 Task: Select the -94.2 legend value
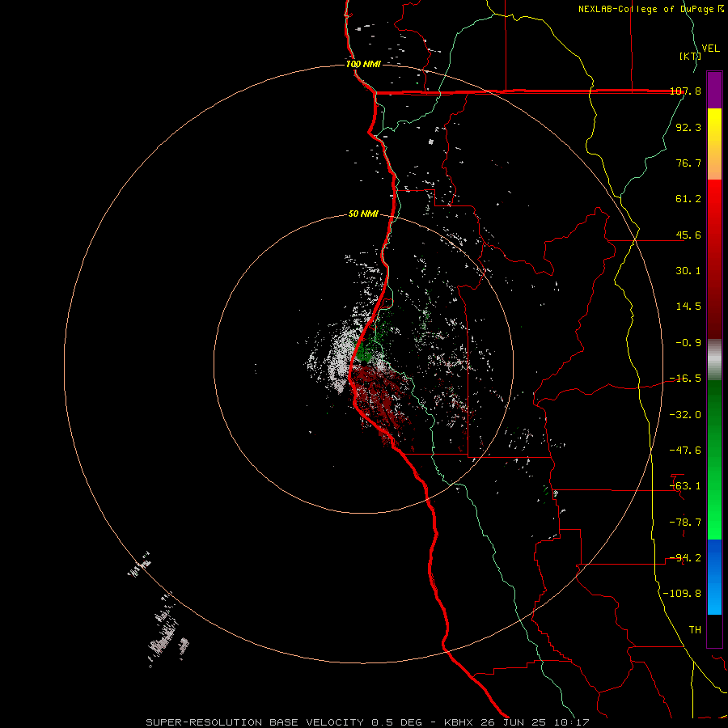click(x=685, y=558)
